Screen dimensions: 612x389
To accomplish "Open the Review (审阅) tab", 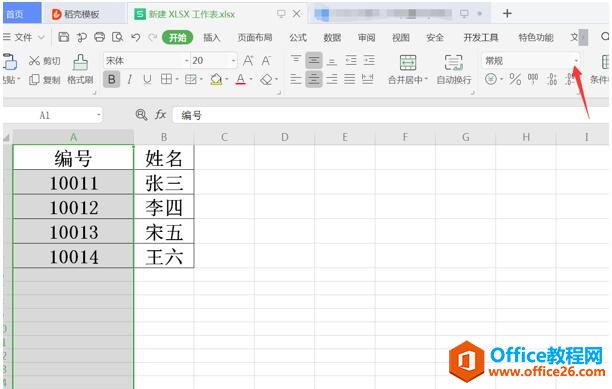I will pos(366,37).
